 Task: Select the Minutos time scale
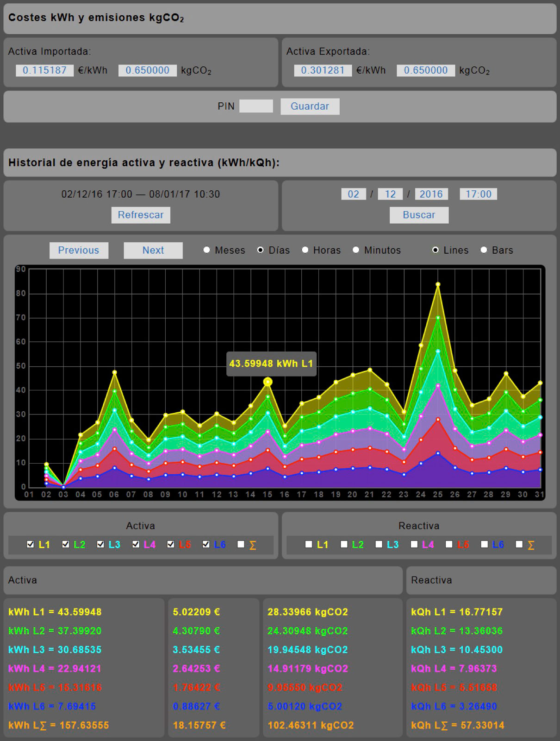[x=356, y=250]
